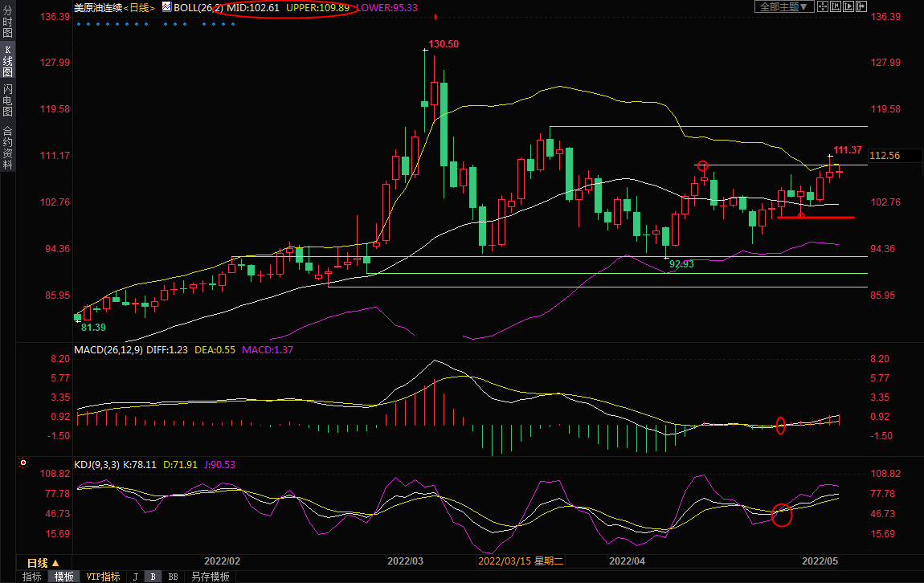The height and width of the screenshot is (583, 924).
Task: Toggle the B template button
Action: 152,577
